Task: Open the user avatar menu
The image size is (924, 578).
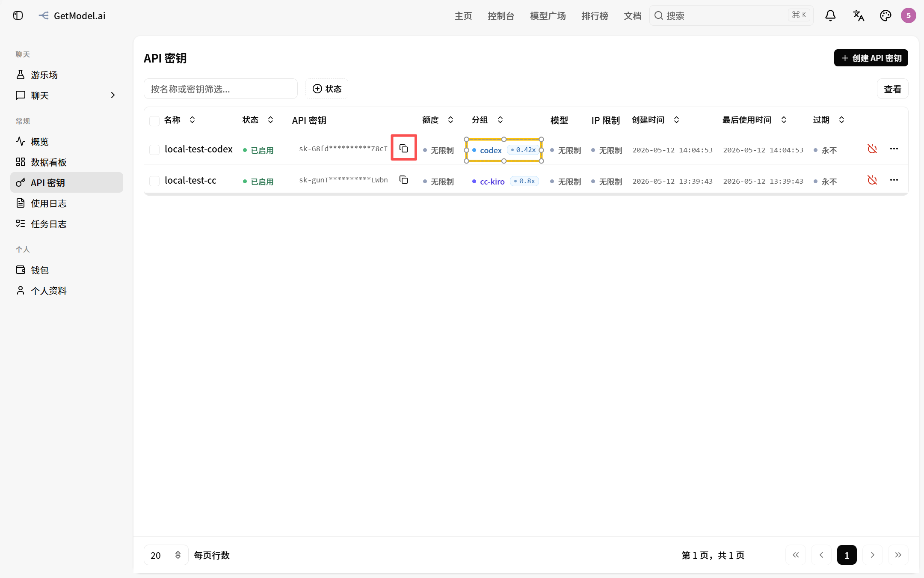Action: click(909, 16)
